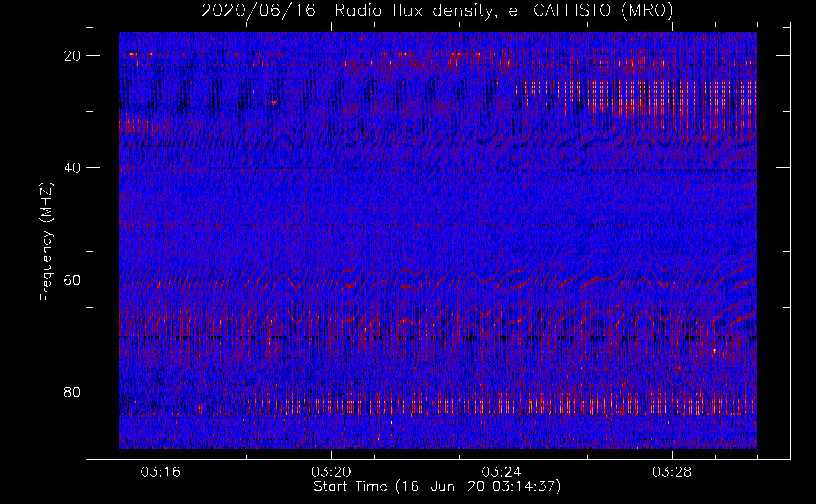Click the 03:28 time tick label
816x504 pixels.
(672, 472)
